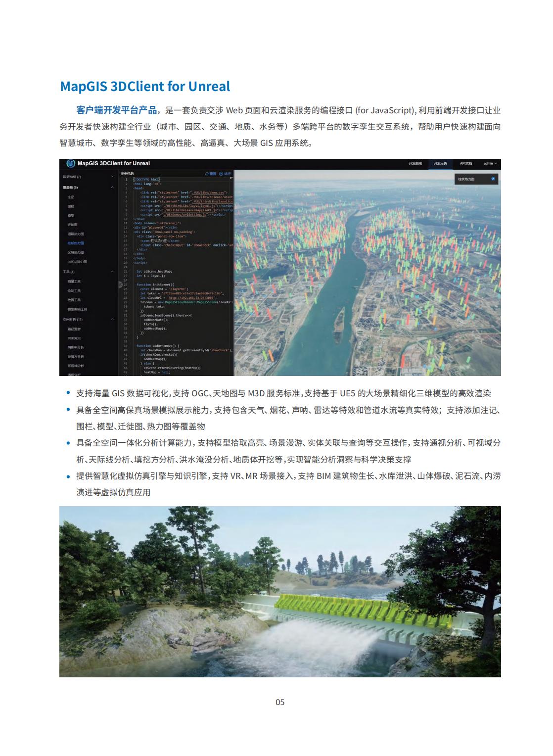This screenshot has height=756, width=553.
Task: Click the page number 05
Action: [x=280, y=702]
